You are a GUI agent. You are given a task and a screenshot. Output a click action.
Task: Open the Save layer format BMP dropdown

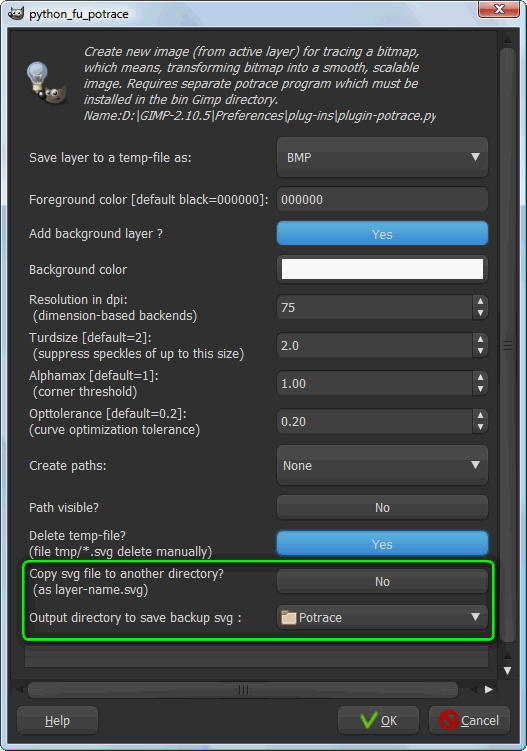(382, 157)
